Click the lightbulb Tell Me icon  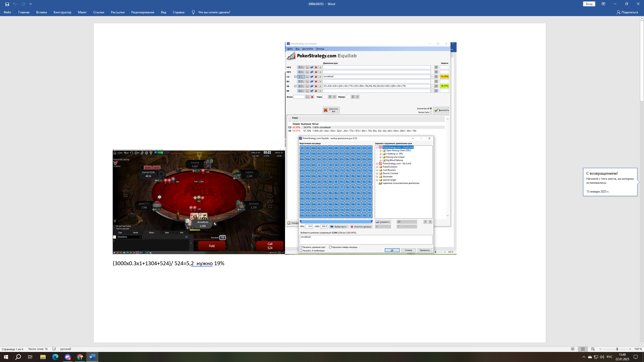[193, 12]
